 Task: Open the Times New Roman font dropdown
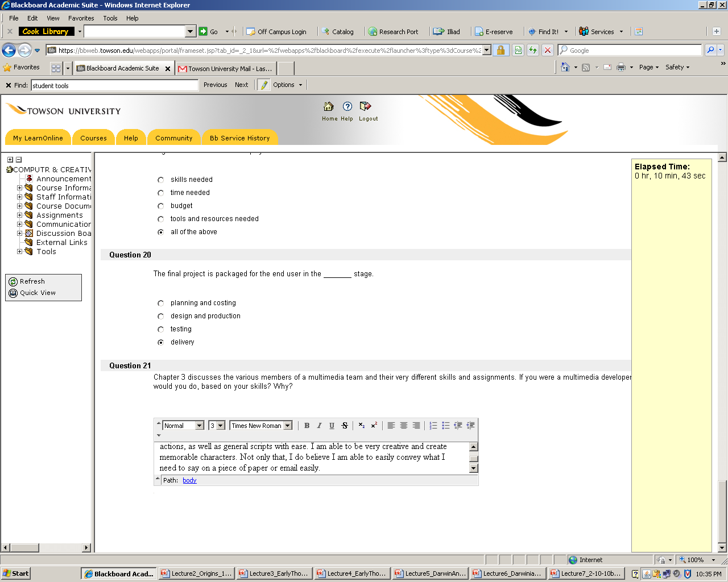[288, 426]
